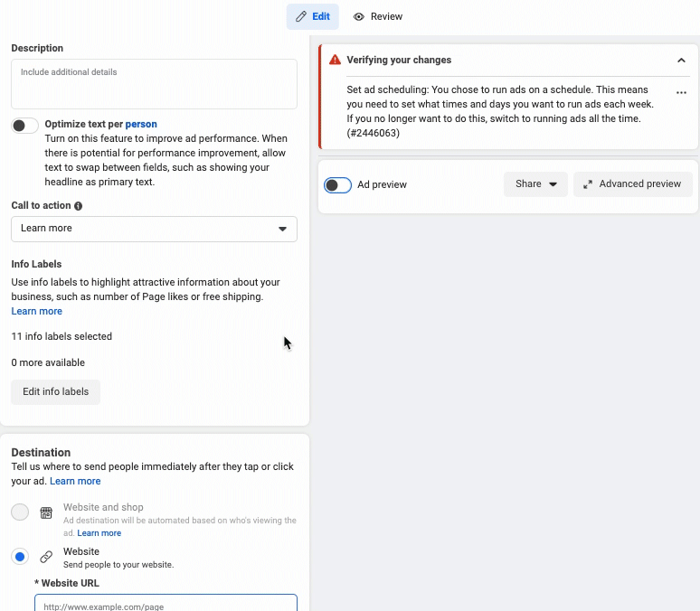
Task: Turn on the Ad preview toggle
Action: coord(337,185)
